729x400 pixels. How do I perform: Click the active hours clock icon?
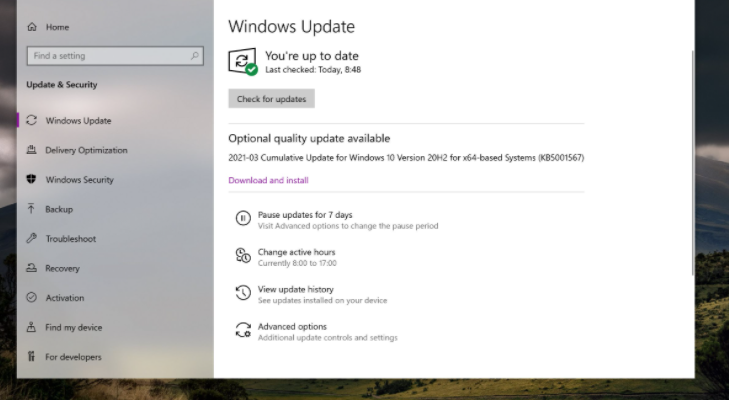tap(243, 255)
